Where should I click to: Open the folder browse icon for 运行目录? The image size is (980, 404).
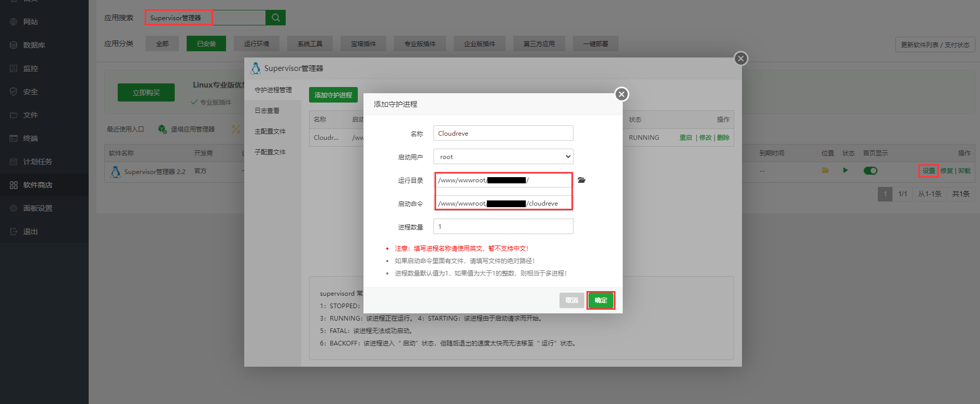581,180
